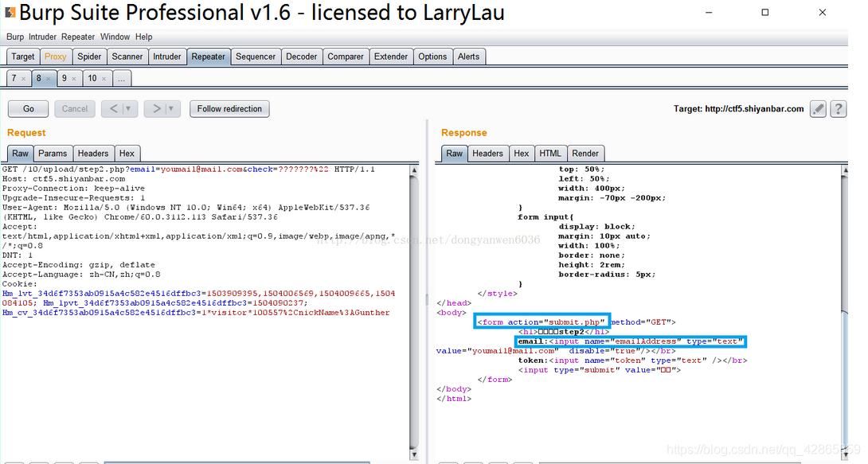Click the GET request line text
Image resolution: width=868 pixels, height=464 pixels.
pyautogui.click(x=188, y=170)
